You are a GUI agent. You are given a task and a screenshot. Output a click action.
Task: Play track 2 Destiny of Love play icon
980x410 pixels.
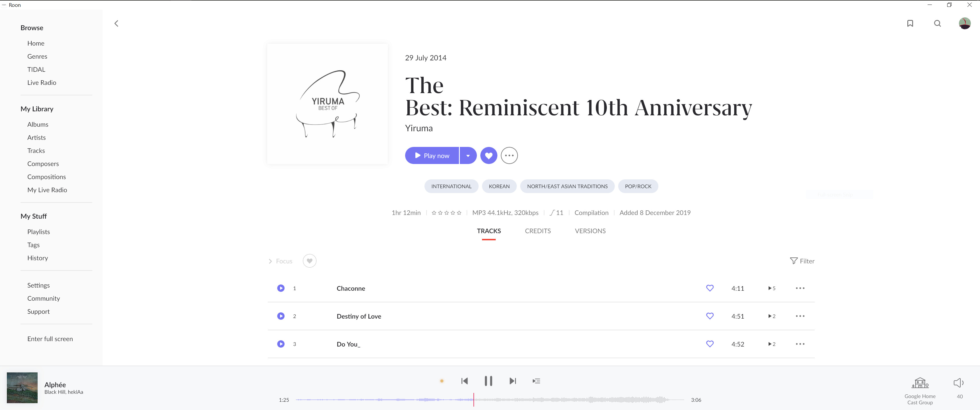coord(281,316)
